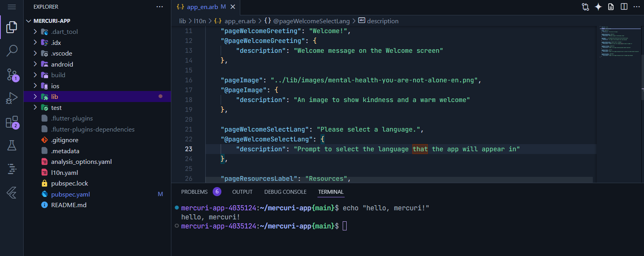Close the app_en.arb editor tab
This screenshot has width=644, height=256.
[233, 7]
